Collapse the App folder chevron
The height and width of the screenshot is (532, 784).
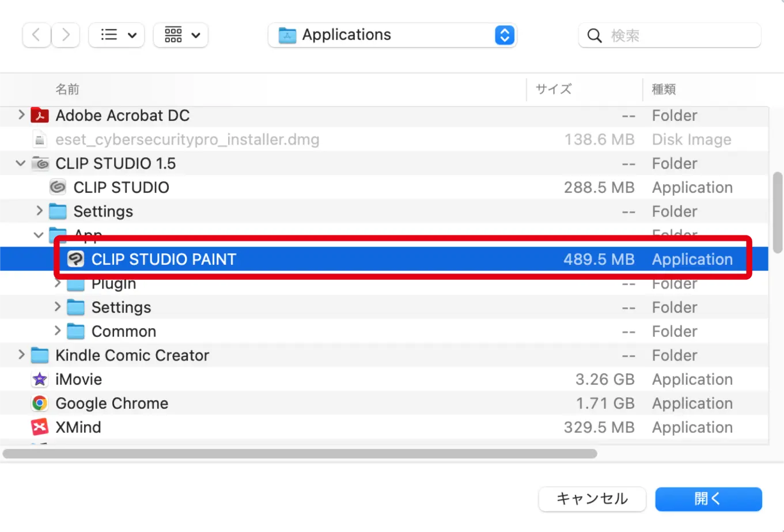point(39,235)
